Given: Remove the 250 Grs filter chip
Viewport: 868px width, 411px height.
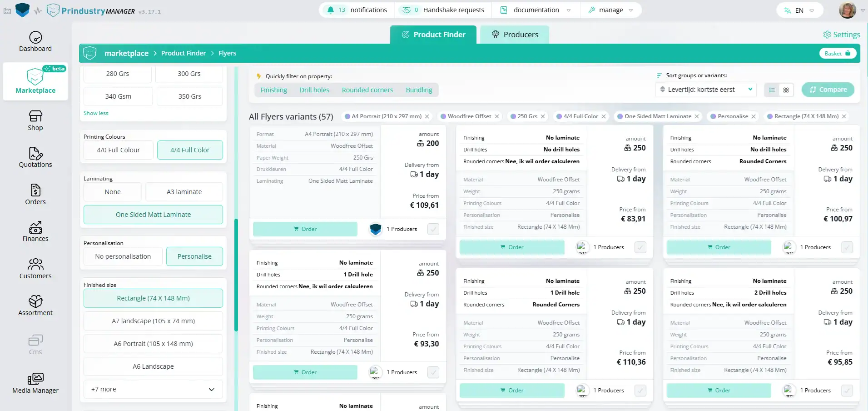Looking at the screenshot, I should point(543,116).
